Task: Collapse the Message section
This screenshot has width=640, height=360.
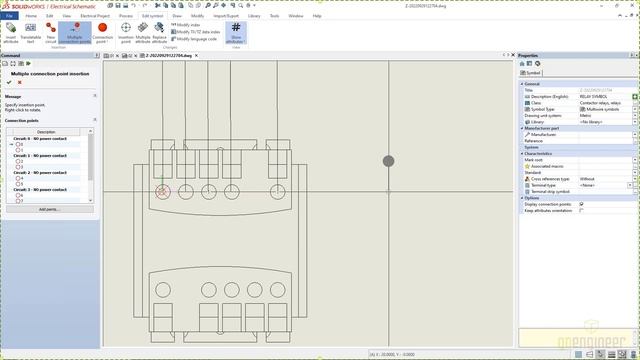Action: (95, 96)
